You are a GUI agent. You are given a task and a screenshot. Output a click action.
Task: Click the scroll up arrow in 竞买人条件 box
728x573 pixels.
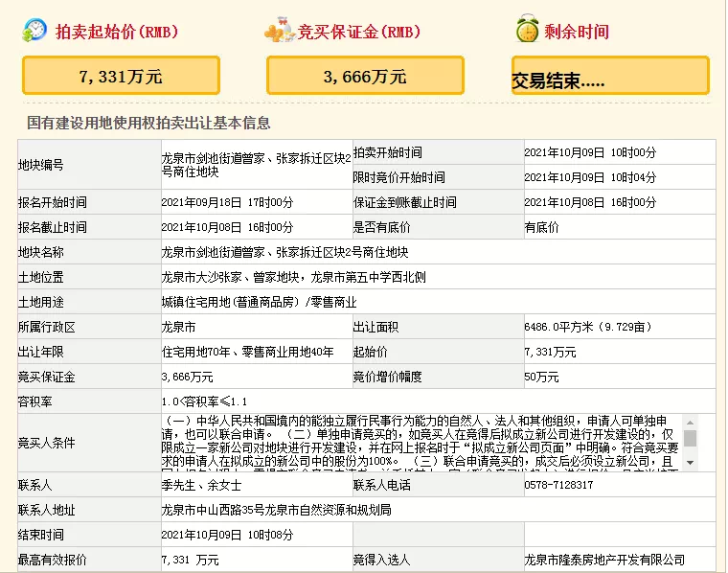click(690, 421)
